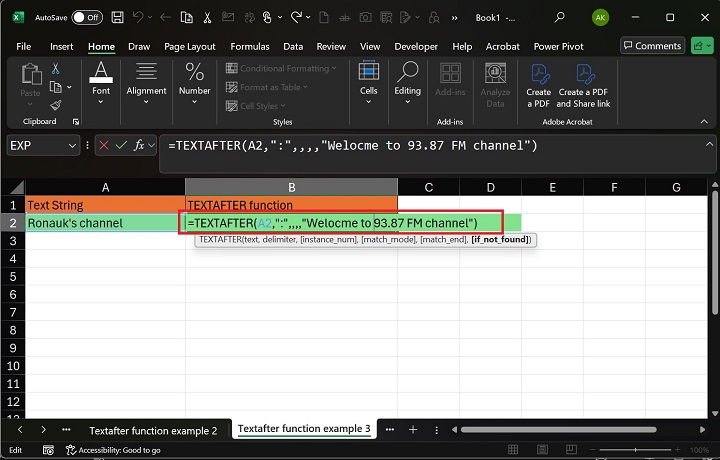This screenshot has height=460, width=720.
Task: Select cell A2 containing Ronauk's channel
Action: point(105,222)
